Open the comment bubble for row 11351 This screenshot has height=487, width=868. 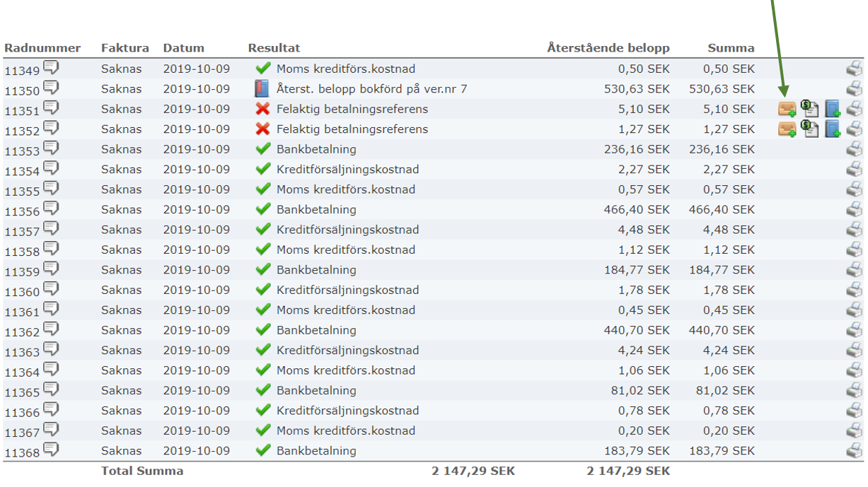(51, 108)
